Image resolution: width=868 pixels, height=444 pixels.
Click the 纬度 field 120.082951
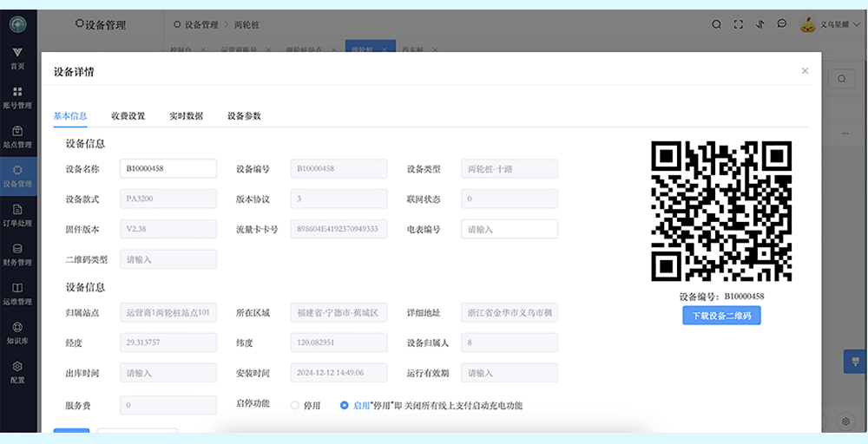[339, 343]
